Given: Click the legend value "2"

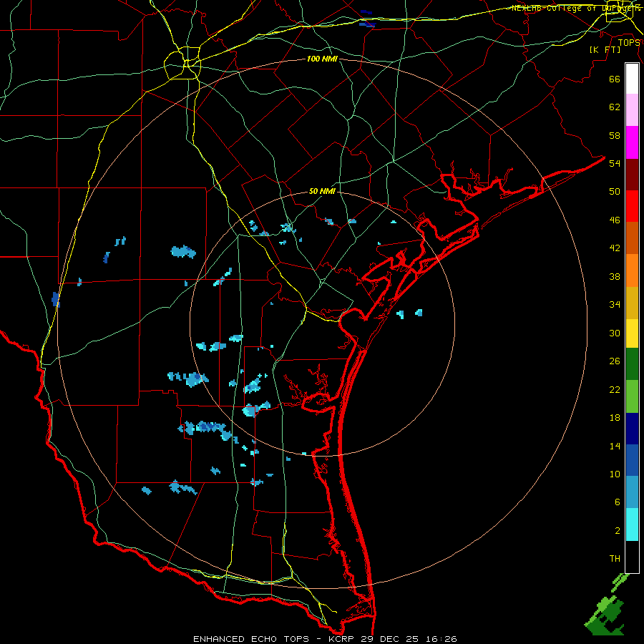Looking at the screenshot, I should coord(618,531).
